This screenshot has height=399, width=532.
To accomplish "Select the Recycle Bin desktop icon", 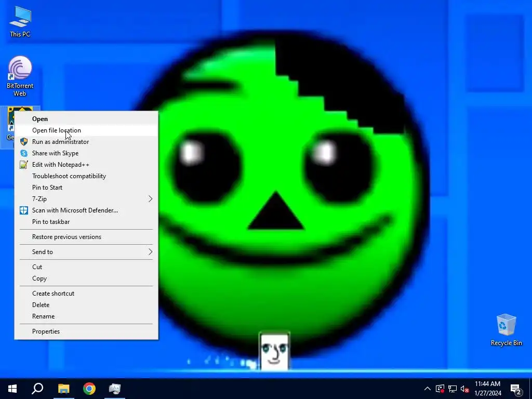I will [x=506, y=329].
